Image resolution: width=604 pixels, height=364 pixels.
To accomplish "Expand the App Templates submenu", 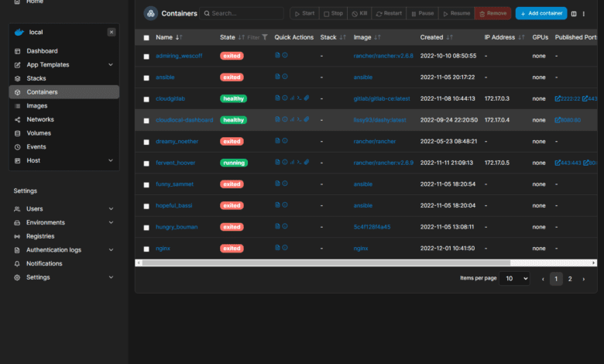I will tap(111, 64).
